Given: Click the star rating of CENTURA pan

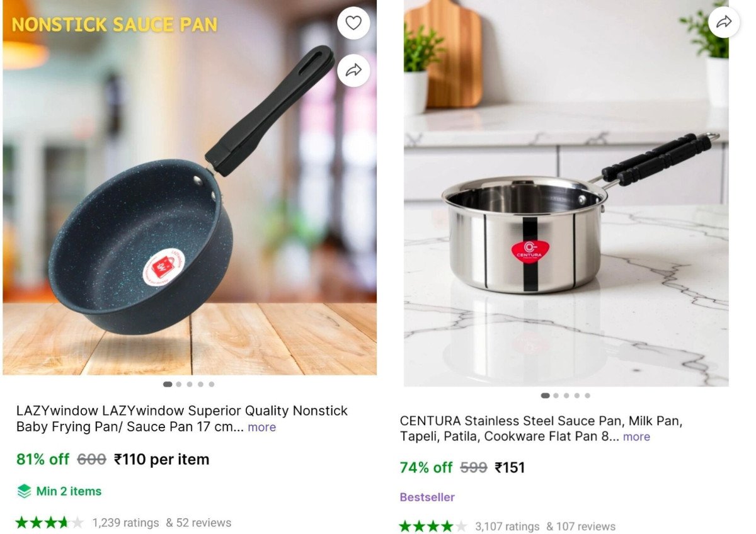Looking at the screenshot, I should [433, 526].
